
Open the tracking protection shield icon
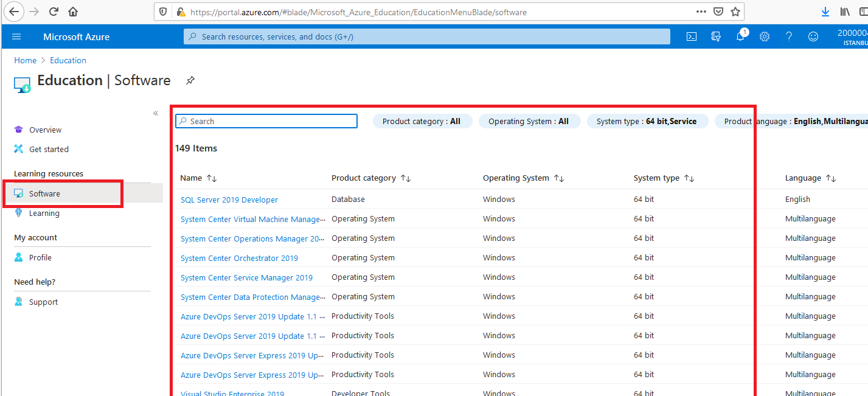click(x=163, y=12)
